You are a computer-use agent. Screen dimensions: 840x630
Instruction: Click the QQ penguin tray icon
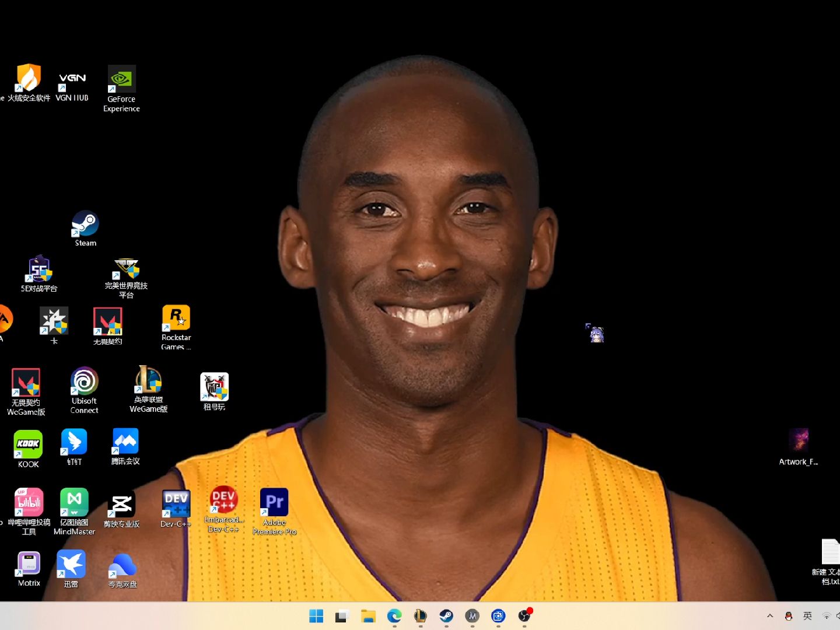pos(789,616)
